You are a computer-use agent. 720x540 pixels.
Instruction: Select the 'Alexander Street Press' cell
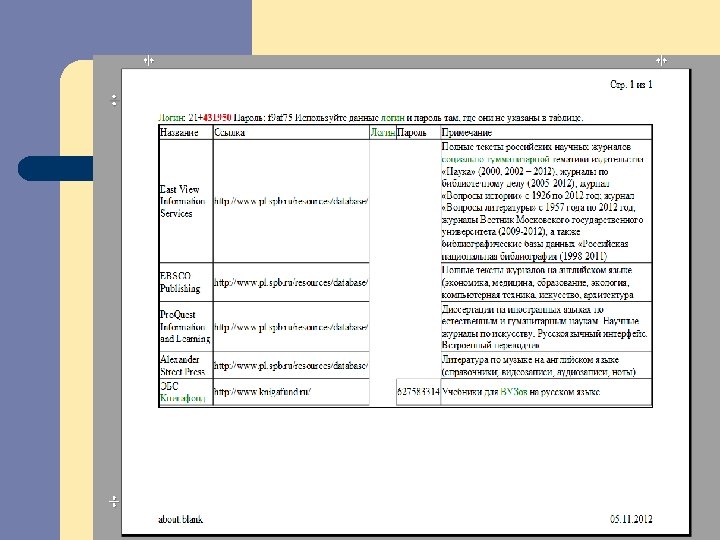tap(186, 365)
